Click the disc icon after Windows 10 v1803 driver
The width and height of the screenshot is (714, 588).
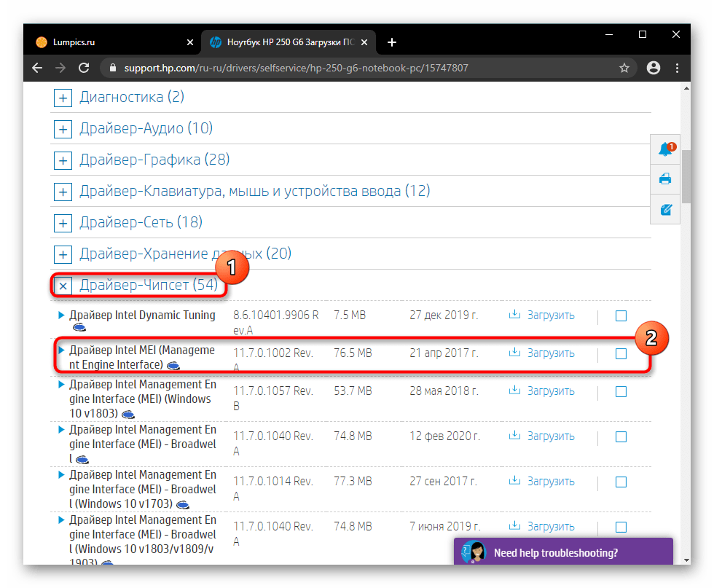click(x=128, y=415)
